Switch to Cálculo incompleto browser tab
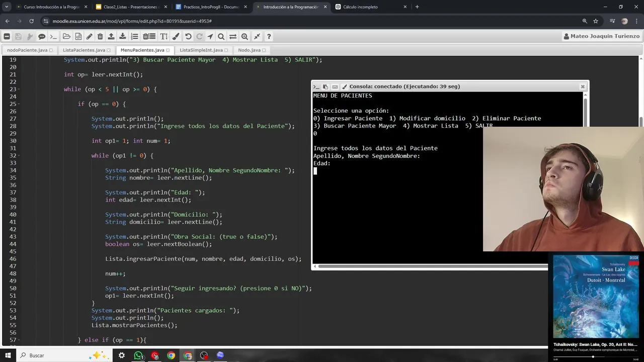Image resolution: width=644 pixels, height=362 pixels. pos(371,7)
